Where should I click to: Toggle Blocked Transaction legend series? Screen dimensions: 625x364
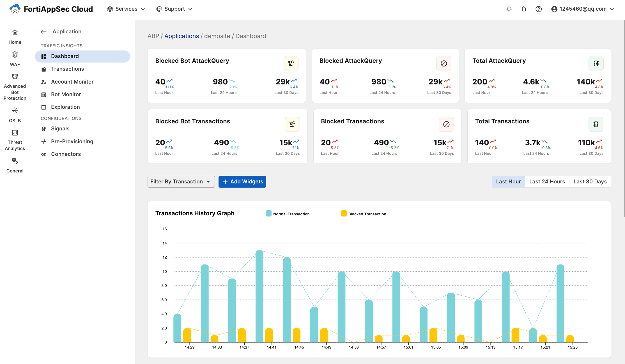pyautogui.click(x=364, y=214)
